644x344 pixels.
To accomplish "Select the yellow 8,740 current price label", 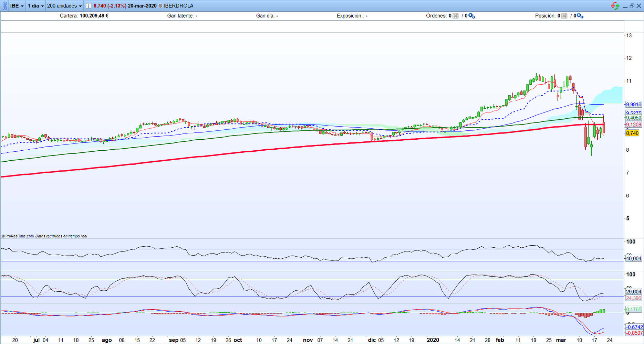I will (632, 133).
